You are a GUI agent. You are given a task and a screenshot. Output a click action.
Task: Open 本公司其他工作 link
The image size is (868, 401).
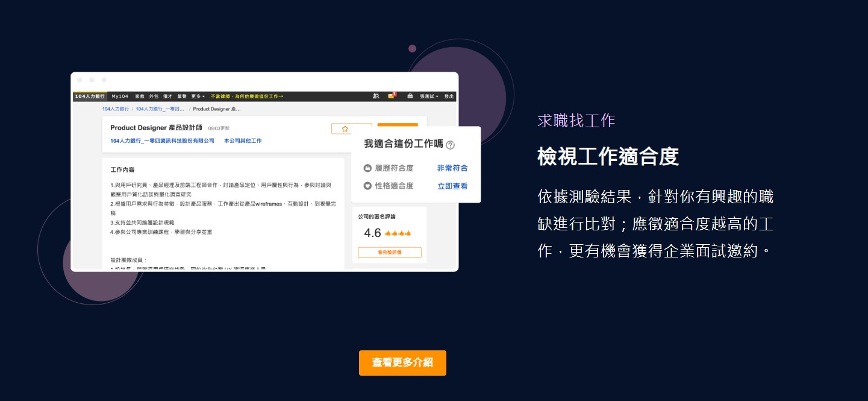click(x=243, y=141)
